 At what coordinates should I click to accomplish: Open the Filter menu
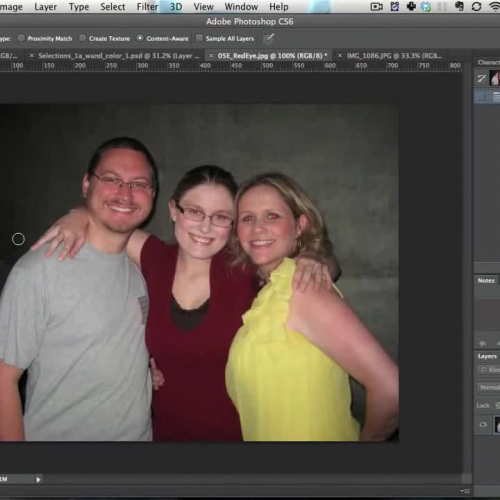click(147, 7)
